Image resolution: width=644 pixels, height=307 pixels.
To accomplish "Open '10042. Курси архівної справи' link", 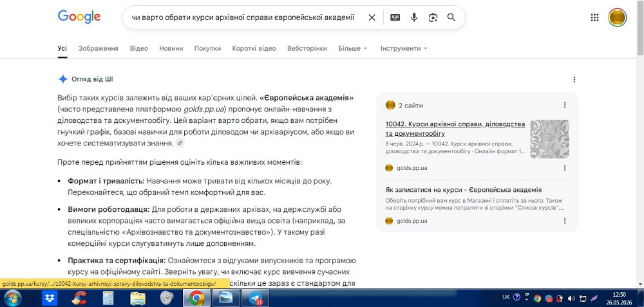I will pos(455,129).
